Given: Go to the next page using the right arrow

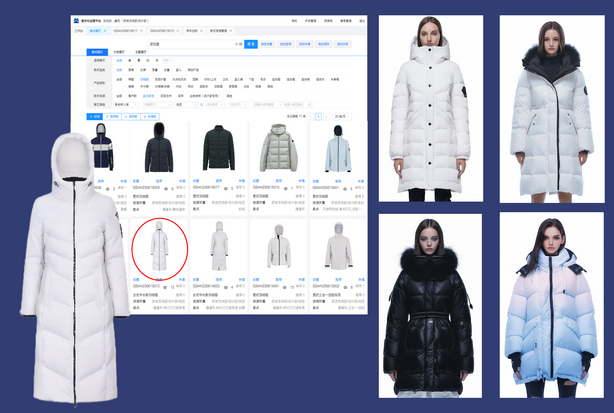Looking at the screenshot, I should [327, 117].
